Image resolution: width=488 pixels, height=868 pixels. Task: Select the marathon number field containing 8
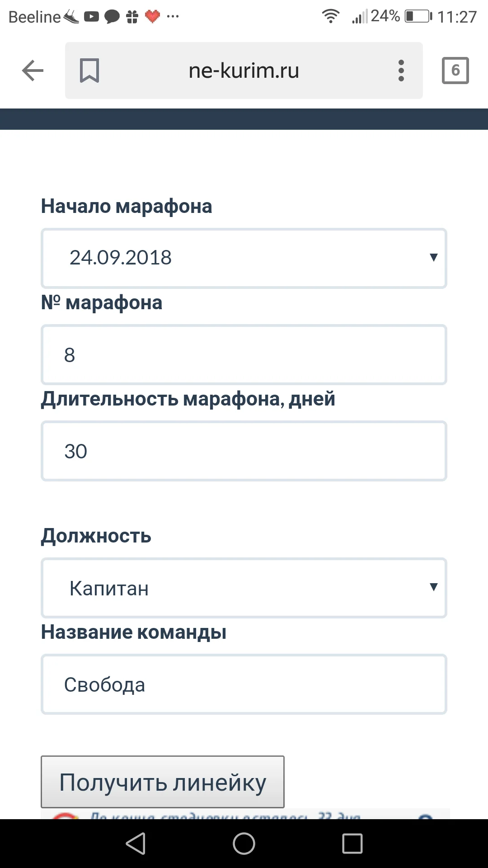coord(244,354)
